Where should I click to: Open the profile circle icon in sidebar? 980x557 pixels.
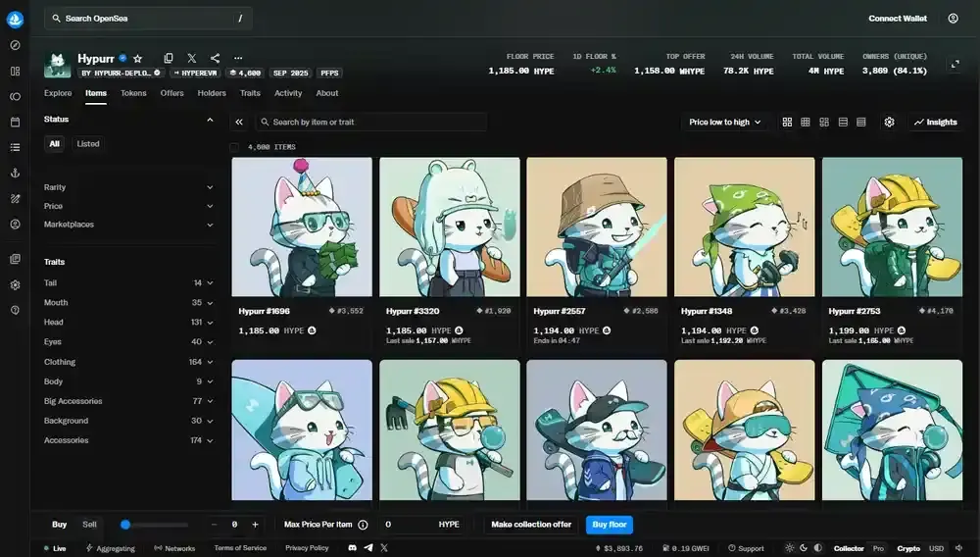pyautogui.click(x=15, y=224)
